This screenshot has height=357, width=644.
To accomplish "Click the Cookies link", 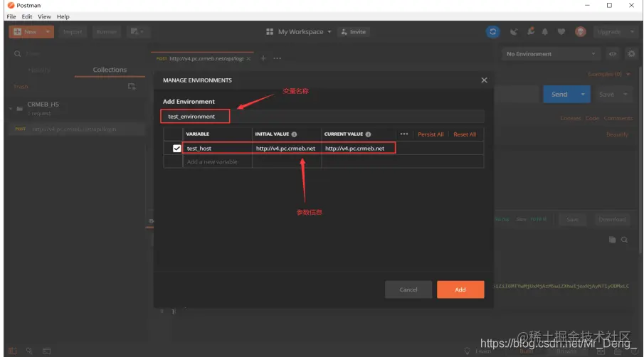I will click(571, 118).
